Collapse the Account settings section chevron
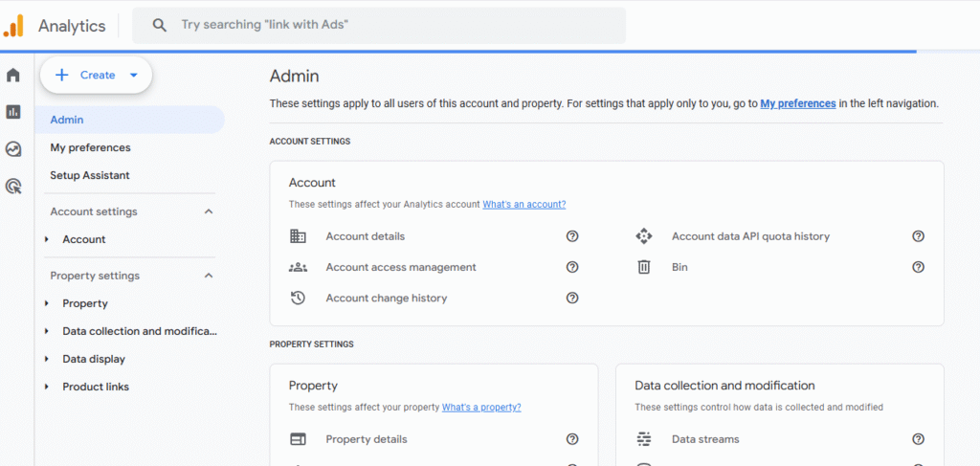 (209, 211)
